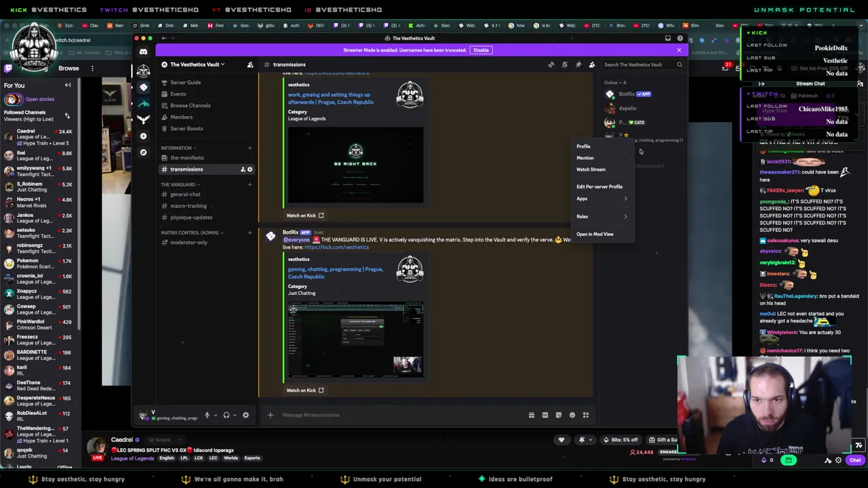This screenshot has width=868, height=488.
Task: Open gift icon in message bar
Action: coord(531,415)
